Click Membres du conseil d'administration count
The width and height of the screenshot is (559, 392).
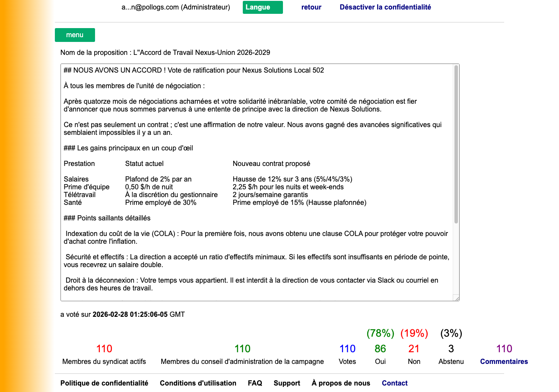click(242, 348)
